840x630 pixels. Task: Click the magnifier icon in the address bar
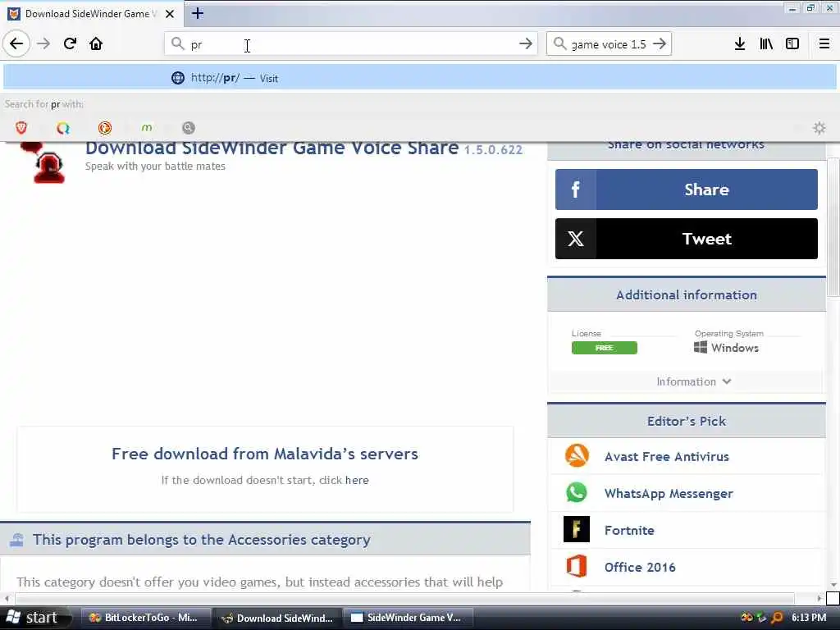(177, 43)
